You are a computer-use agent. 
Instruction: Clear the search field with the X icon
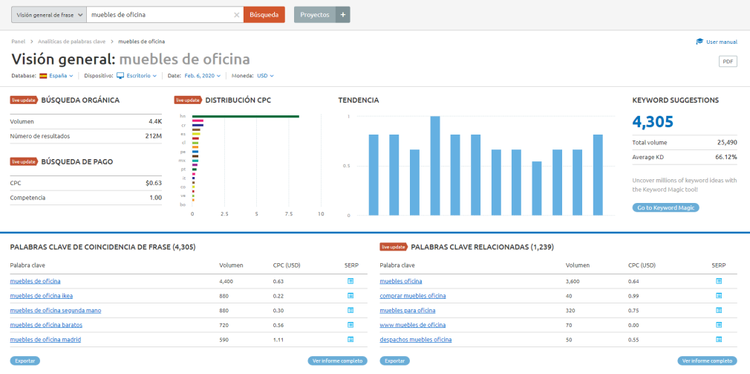click(236, 15)
